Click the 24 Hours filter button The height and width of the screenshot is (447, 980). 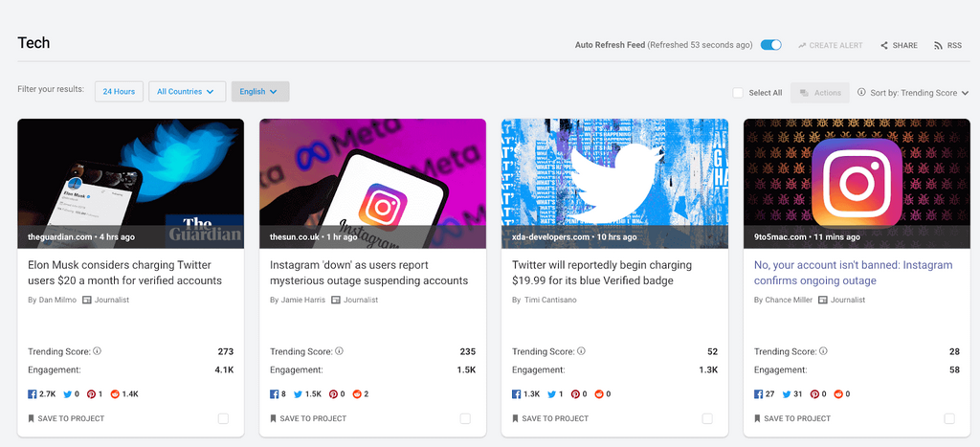(x=119, y=92)
